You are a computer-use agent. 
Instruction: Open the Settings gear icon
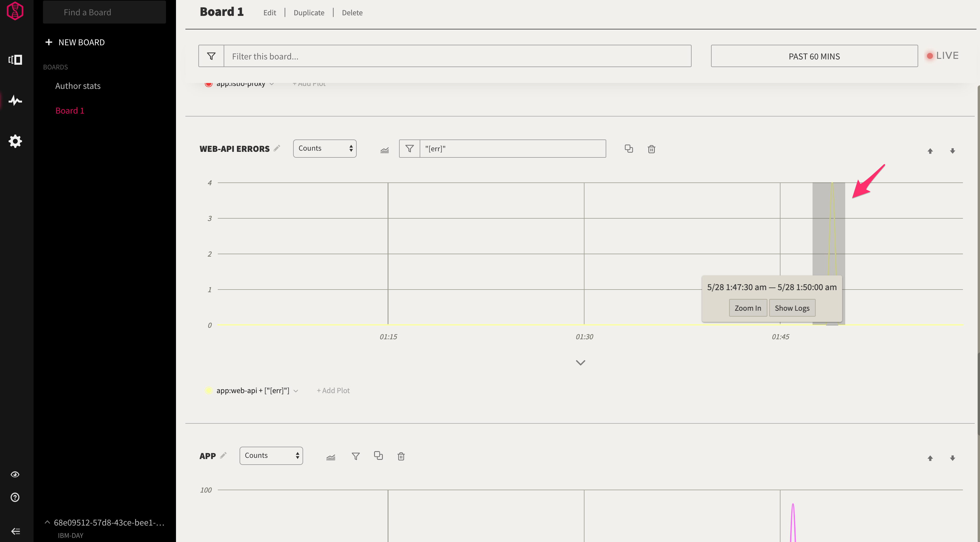tap(15, 142)
